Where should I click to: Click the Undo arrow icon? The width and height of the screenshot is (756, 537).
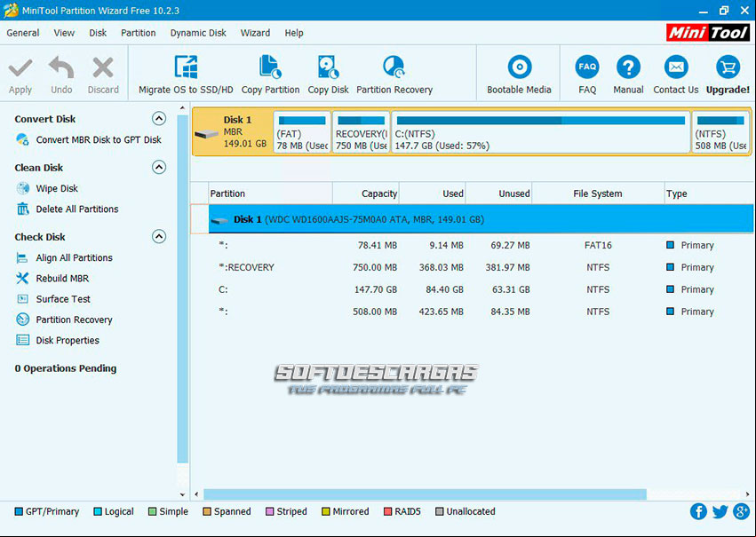[61, 68]
